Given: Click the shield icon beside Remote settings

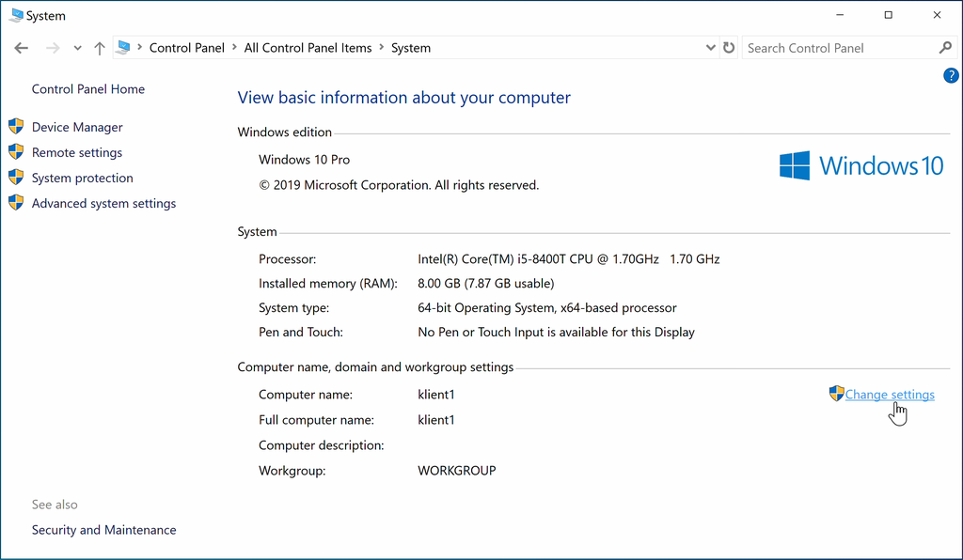Looking at the screenshot, I should coord(16,151).
